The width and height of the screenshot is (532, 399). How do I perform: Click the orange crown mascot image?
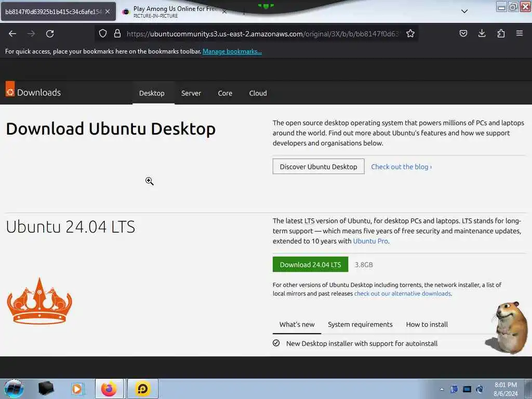pos(39,301)
